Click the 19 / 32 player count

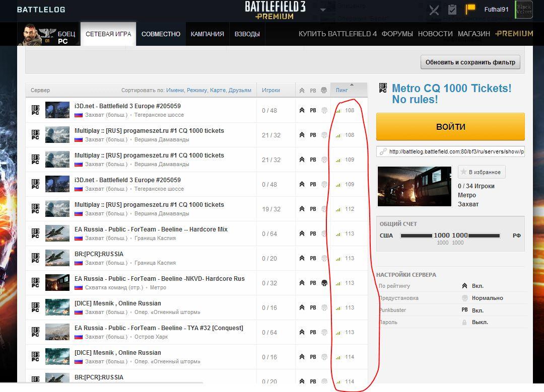coord(271,209)
